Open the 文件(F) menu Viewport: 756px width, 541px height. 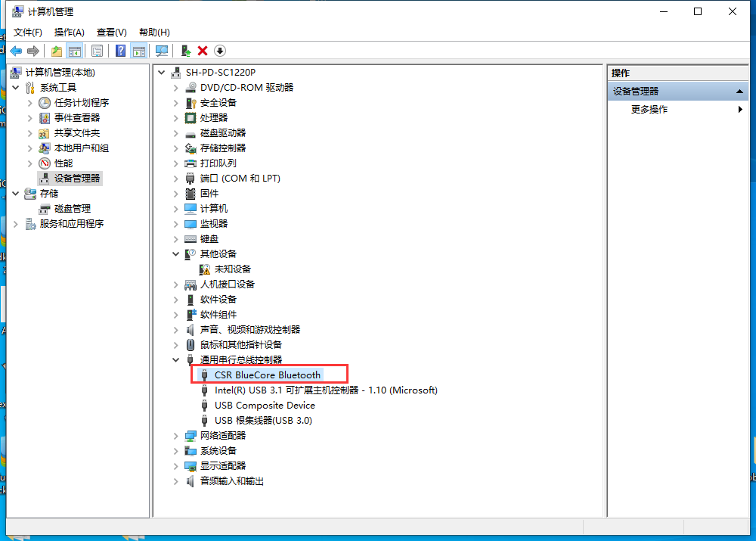click(27, 33)
